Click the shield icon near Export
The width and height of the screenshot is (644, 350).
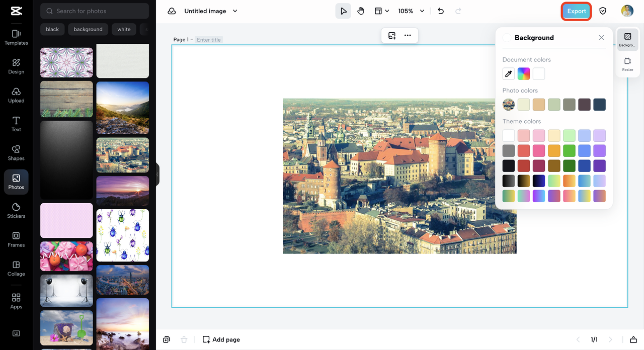(x=602, y=11)
